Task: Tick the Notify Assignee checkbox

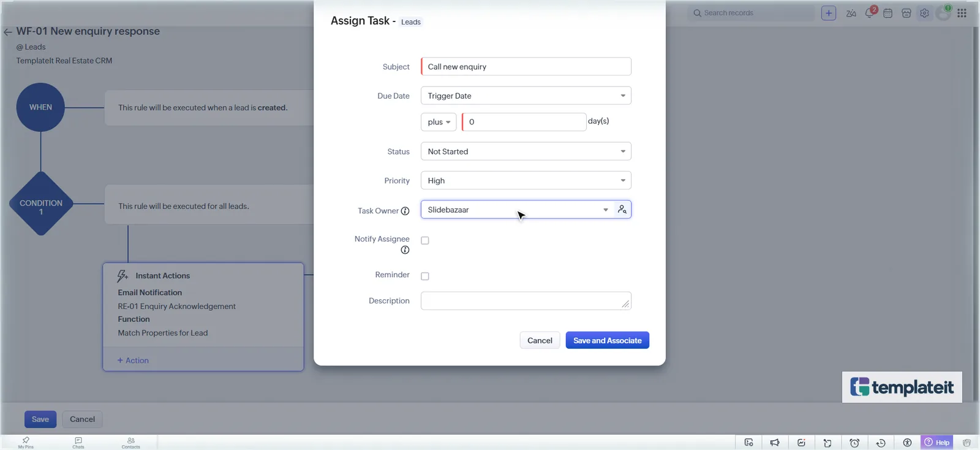Action: (x=425, y=240)
